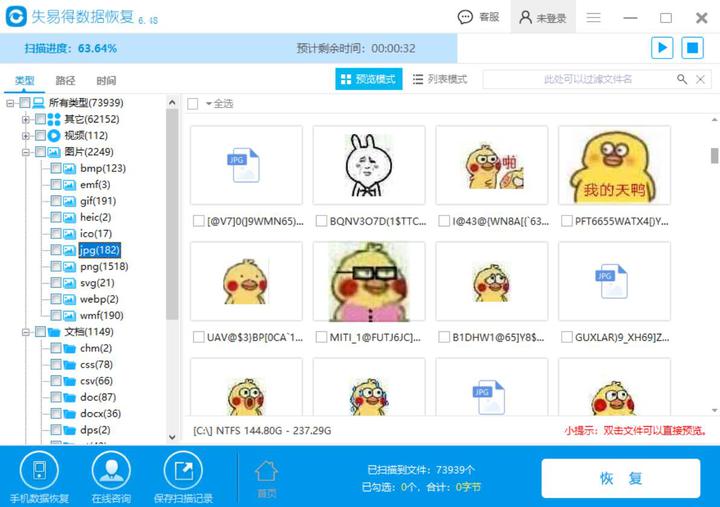The height and width of the screenshot is (507, 720).
Task: Toggle the 全选 select-all checkbox
Action: (x=193, y=104)
